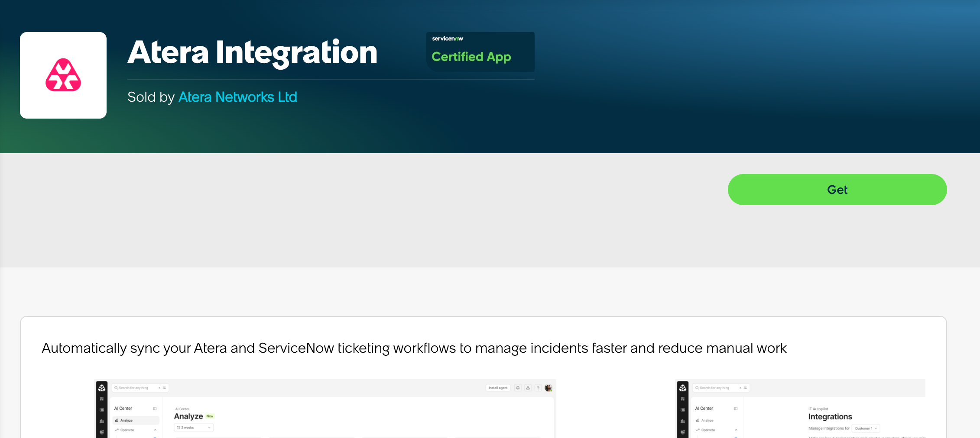The image size is (980, 438).
Task: Click the pink Atera logo tile
Action: click(x=63, y=75)
